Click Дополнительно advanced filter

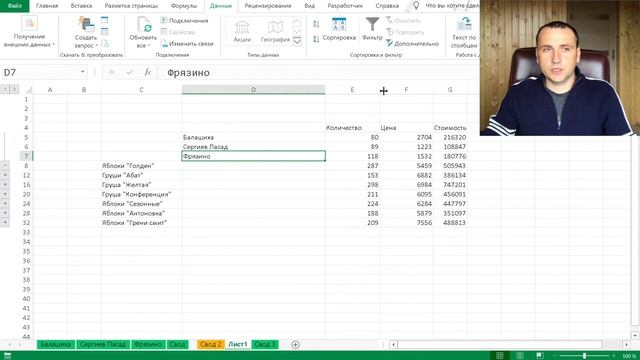pyautogui.click(x=412, y=43)
